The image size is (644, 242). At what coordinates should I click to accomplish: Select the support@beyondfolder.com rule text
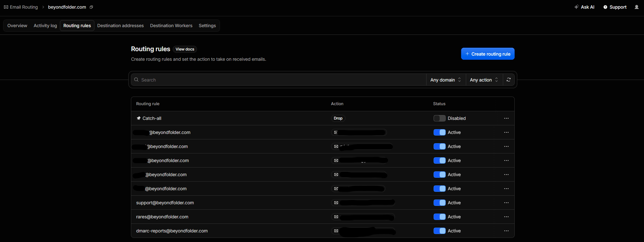pos(165,203)
